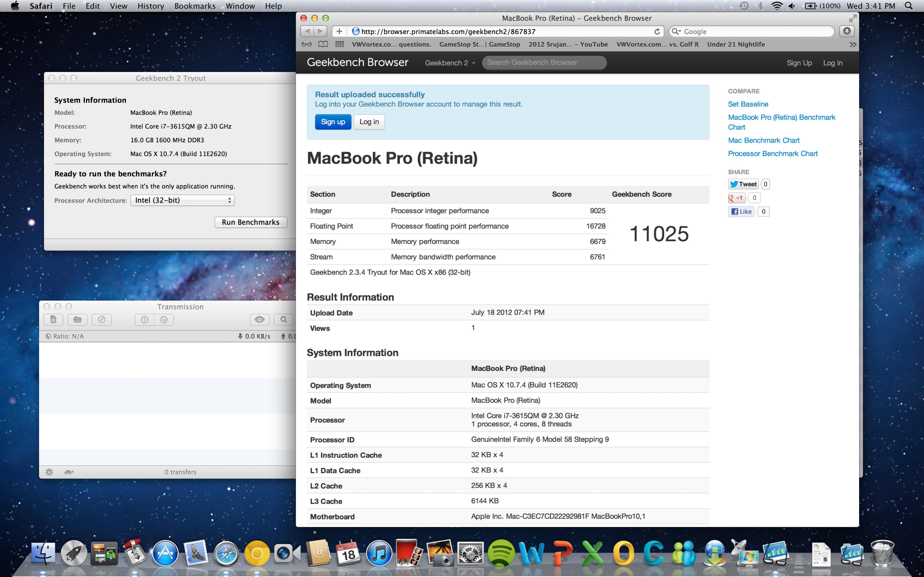Open Top Sites grid icon

click(339, 44)
